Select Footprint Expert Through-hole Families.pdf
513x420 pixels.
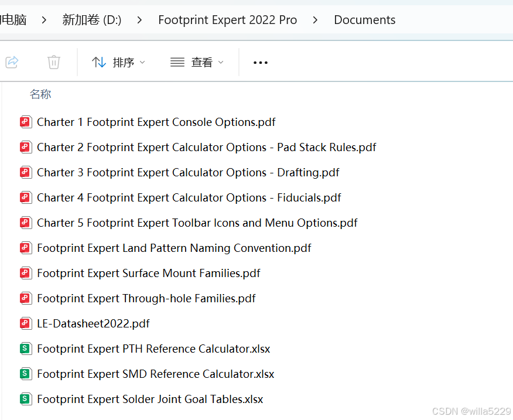coord(146,299)
